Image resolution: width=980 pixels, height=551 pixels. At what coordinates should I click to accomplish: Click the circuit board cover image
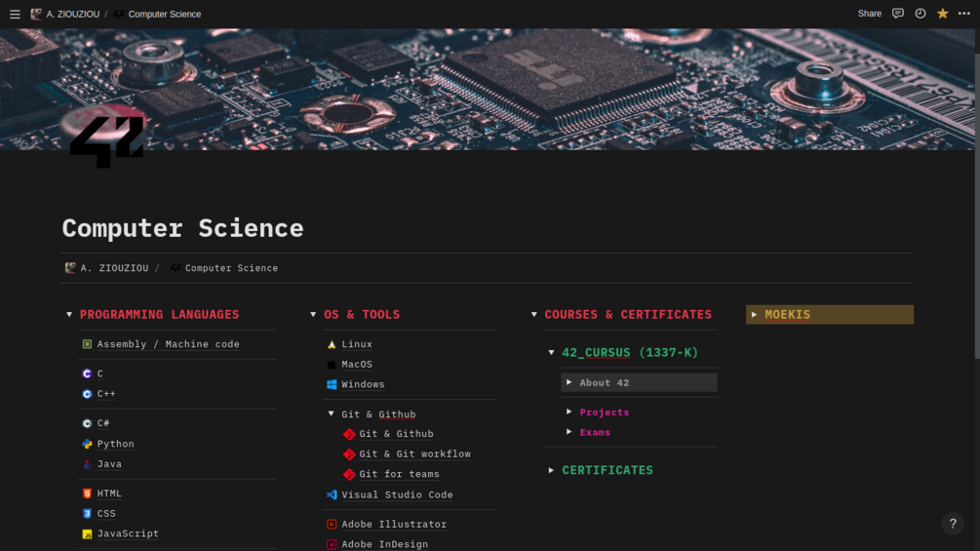tap(488, 88)
